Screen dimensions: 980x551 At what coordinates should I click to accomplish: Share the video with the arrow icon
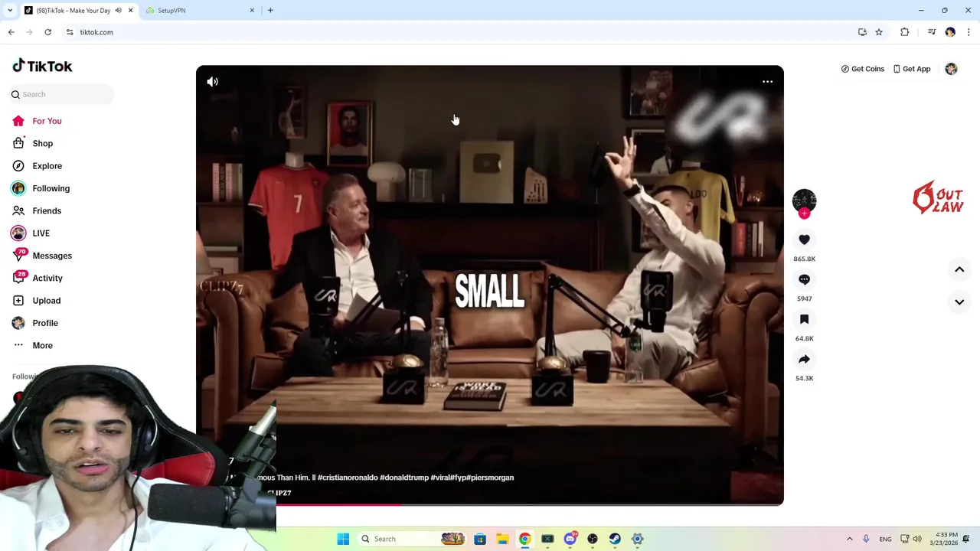(x=804, y=359)
